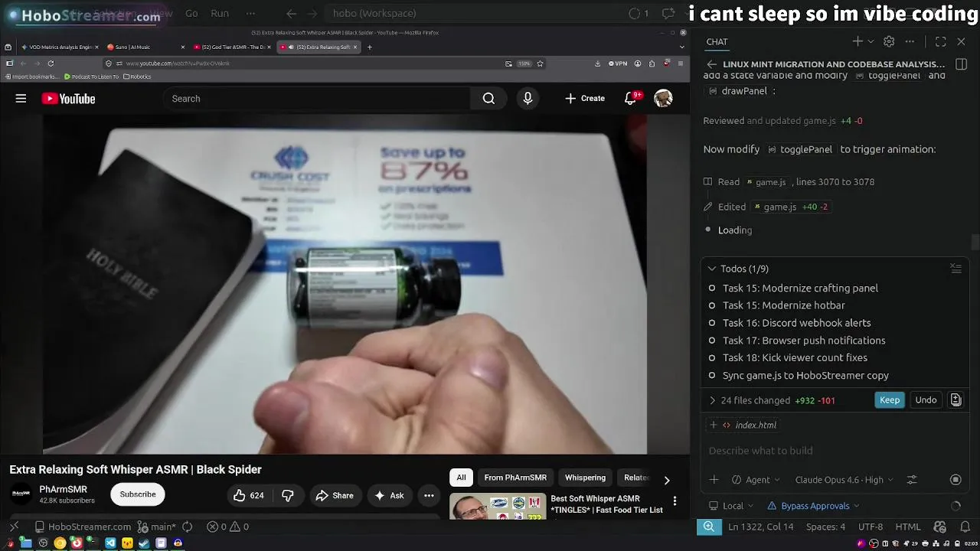Stop the running agent request
This screenshot has width=980, height=551.
pyautogui.click(x=955, y=480)
